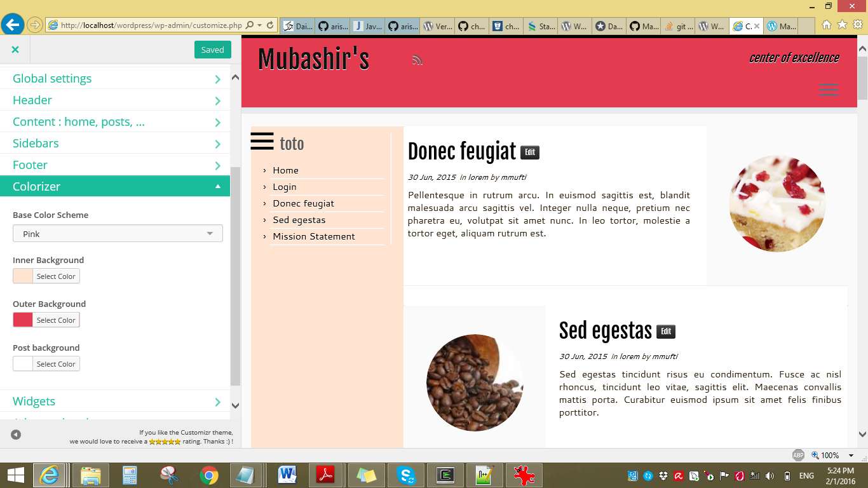Open the Mission Statement sidebar link
The width and height of the screenshot is (868, 488).
[x=314, y=236]
